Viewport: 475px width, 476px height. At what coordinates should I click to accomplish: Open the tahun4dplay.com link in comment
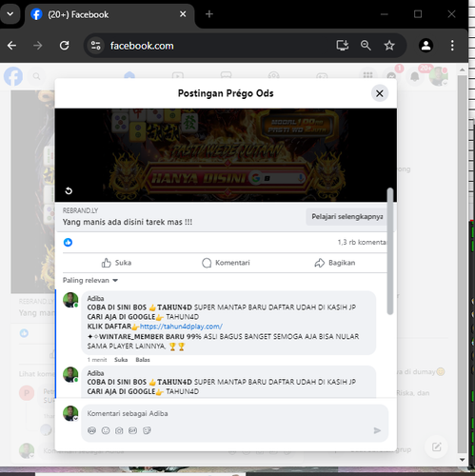(181, 327)
